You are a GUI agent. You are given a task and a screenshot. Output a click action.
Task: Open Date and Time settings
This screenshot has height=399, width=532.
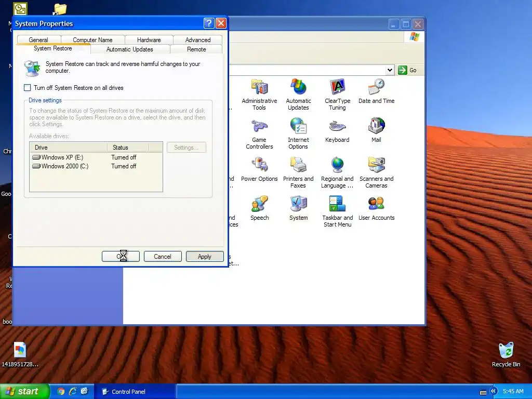pos(376,91)
